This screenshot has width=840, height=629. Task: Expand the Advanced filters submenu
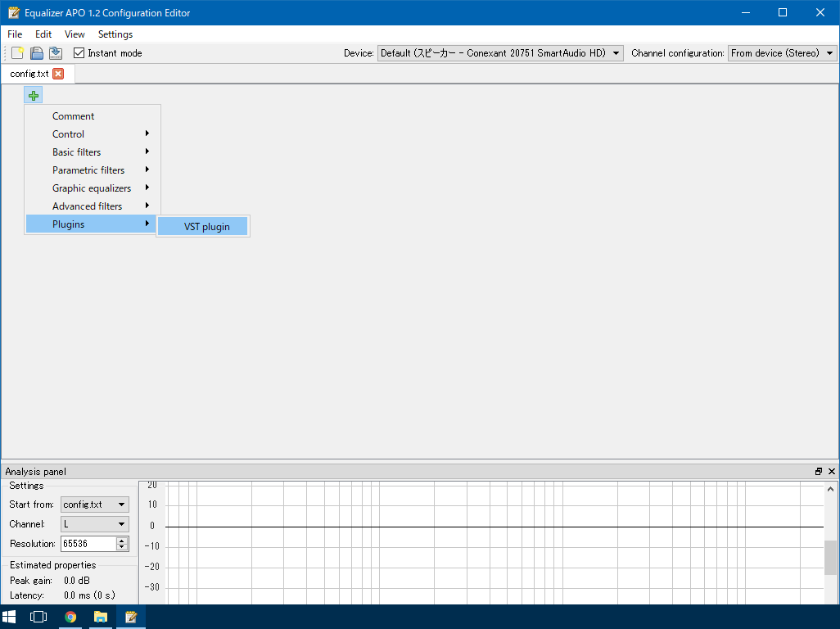93,206
